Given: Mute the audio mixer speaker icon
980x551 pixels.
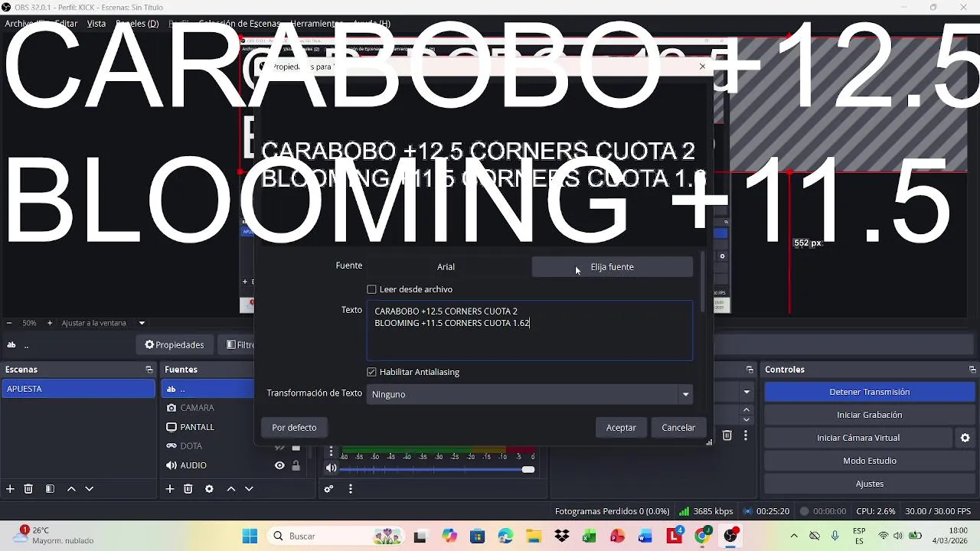Looking at the screenshot, I should pos(331,468).
